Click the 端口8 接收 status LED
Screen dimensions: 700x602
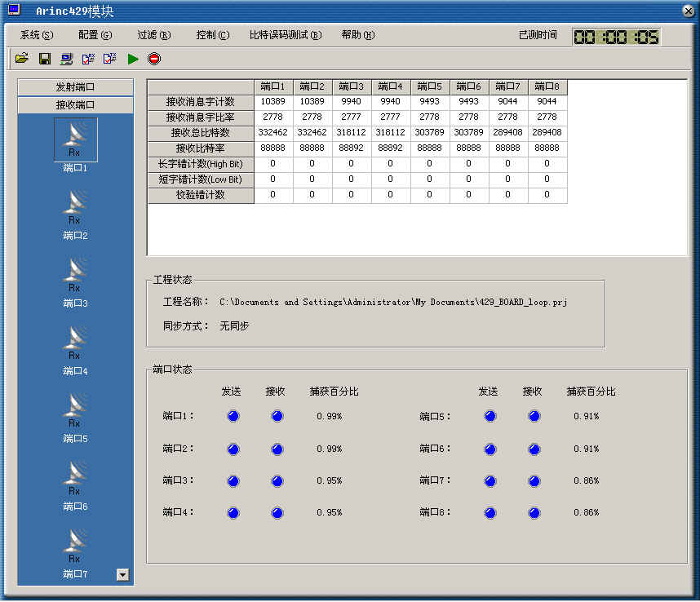(534, 513)
